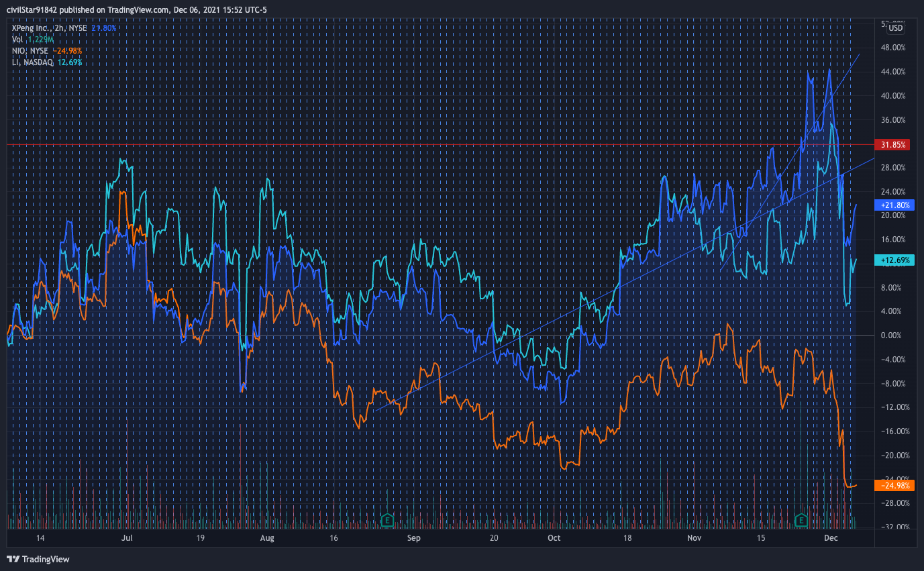Image resolution: width=924 pixels, height=571 pixels.
Task: Click the -4.00% y-axis label
Action: coord(894,360)
